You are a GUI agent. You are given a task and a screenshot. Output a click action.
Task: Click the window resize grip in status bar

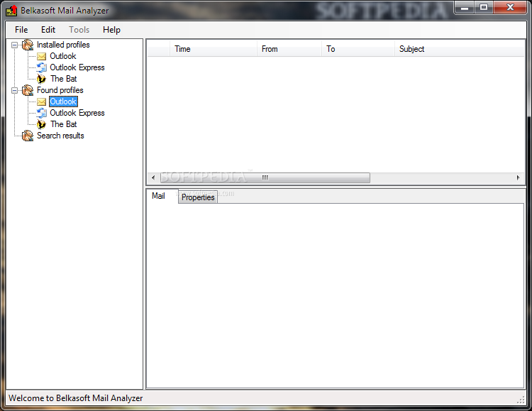click(521, 400)
